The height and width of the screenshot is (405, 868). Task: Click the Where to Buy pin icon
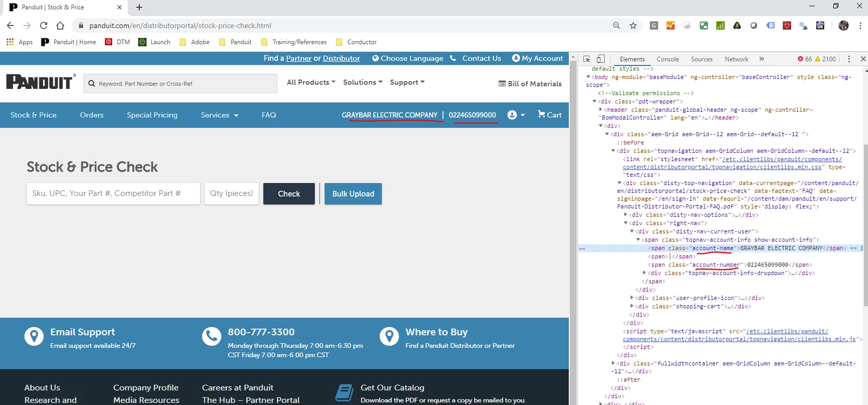(x=389, y=336)
